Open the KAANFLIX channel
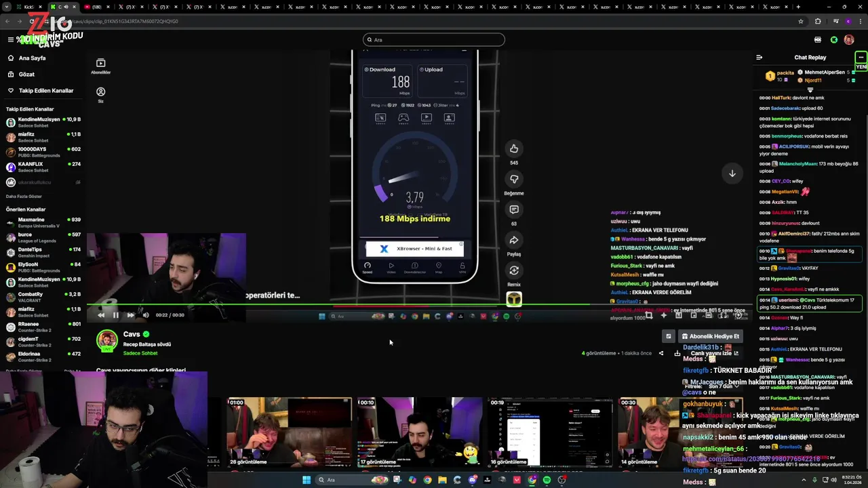The image size is (868, 488). pos(43,167)
